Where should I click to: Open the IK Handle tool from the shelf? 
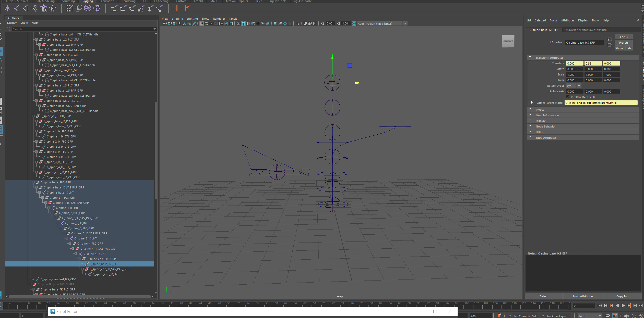(17, 8)
